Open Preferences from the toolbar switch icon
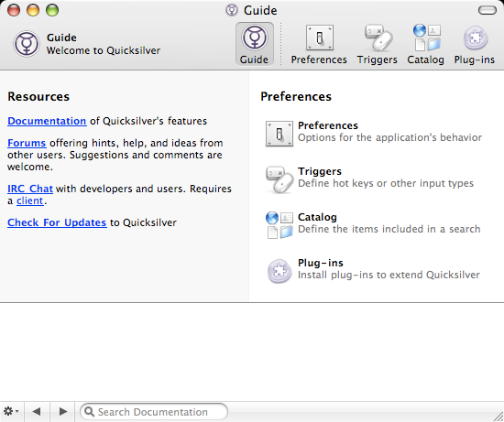The width and height of the screenshot is (504, 422). (320, 38)
